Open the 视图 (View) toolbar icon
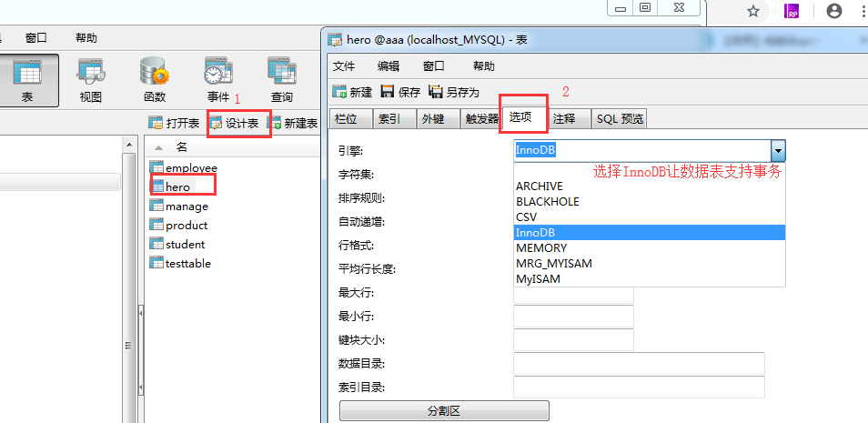The width and height of the screenshot is (868, 423). tap(91, 80)
